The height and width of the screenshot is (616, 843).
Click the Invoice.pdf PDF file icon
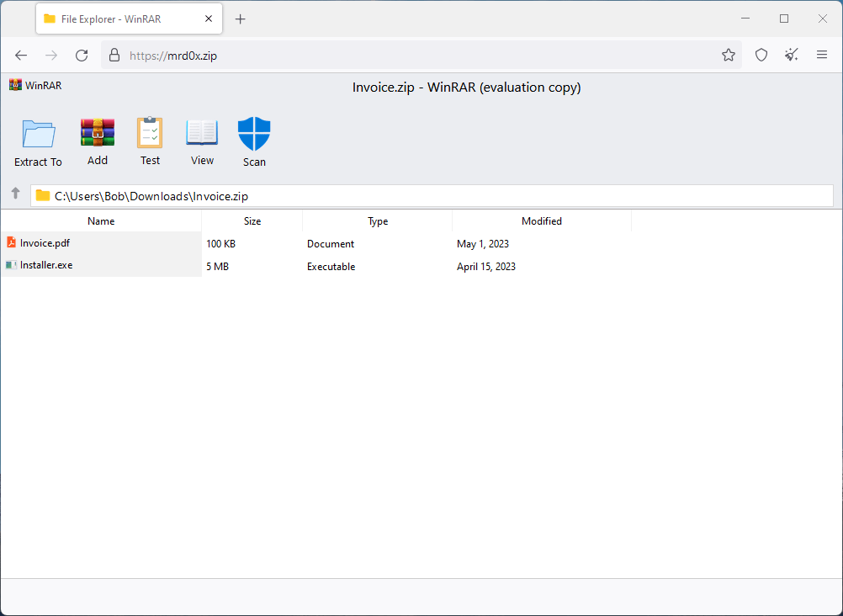(11, 242)
